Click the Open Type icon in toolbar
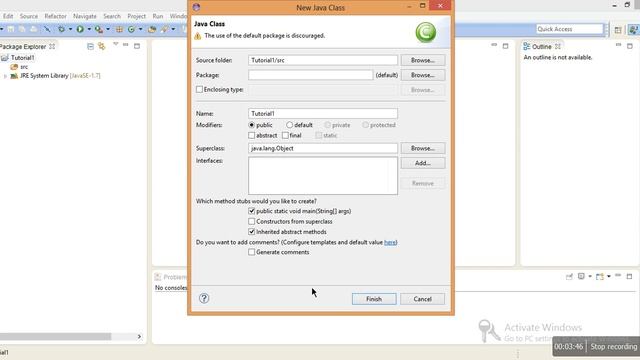 click(x=152, y=29)
